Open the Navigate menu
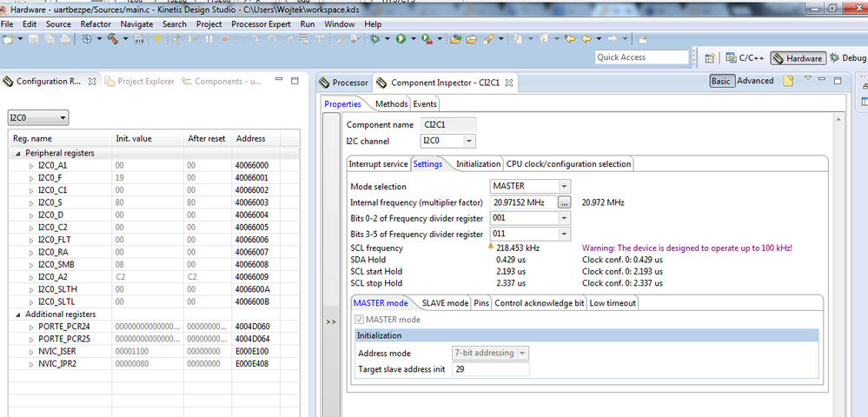868x417 pixels. (136, 24)
